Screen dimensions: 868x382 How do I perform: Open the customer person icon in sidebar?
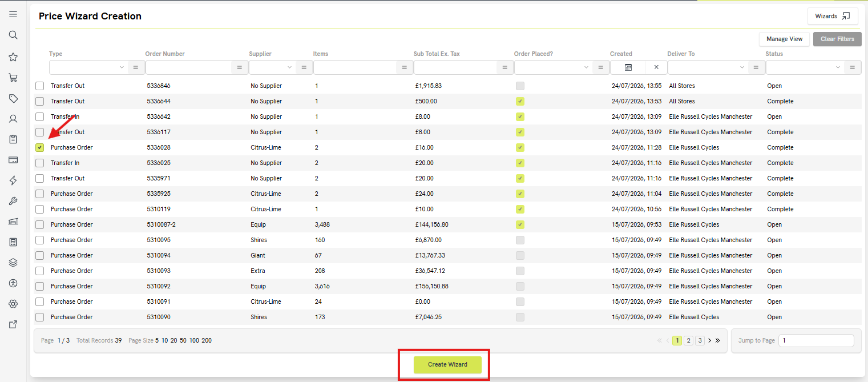pyautogui.click(x=13, y=119)
